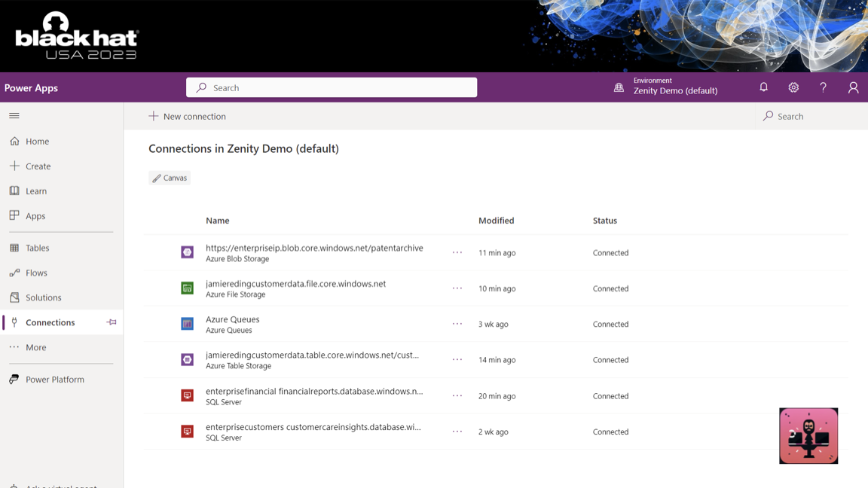Image resolution: width=868 pixels, height=488 pixels.
Task: Open more options for Azure Queues connection
Action: (457, 324)
